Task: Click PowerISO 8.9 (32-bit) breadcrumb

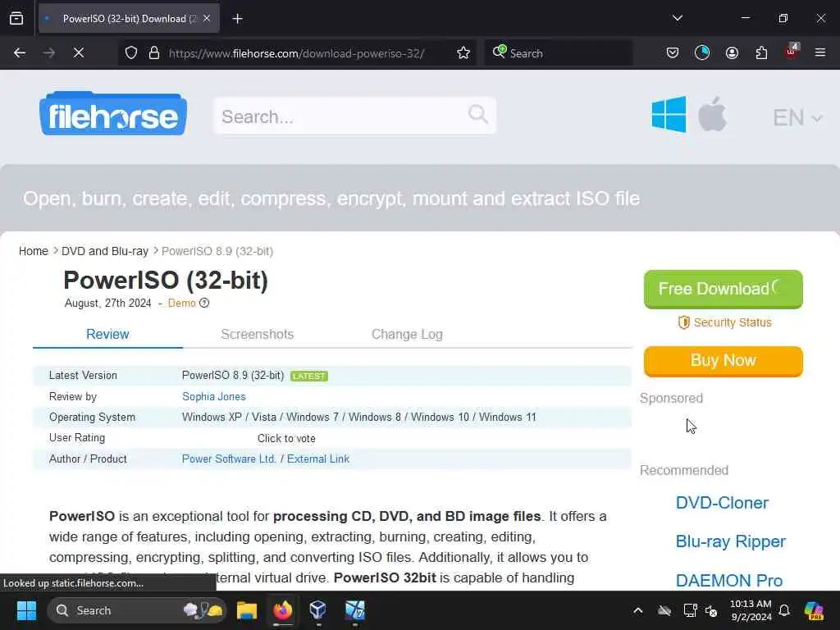Action: [x=217, y=251]
